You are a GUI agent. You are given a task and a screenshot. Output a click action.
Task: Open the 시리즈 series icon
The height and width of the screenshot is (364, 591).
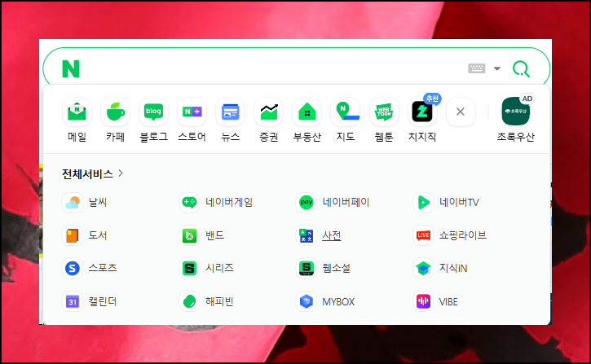189,269
